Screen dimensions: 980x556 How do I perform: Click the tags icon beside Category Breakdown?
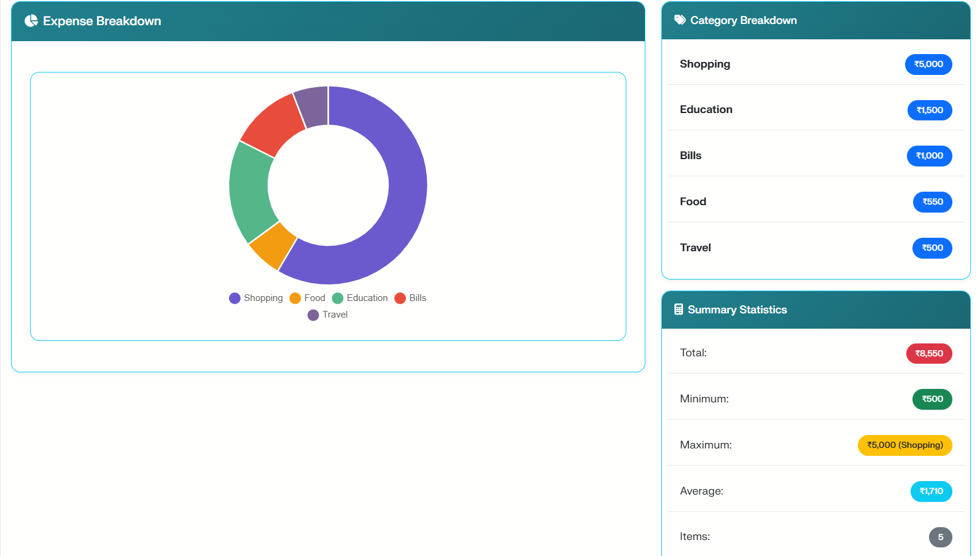click(680, 20)
